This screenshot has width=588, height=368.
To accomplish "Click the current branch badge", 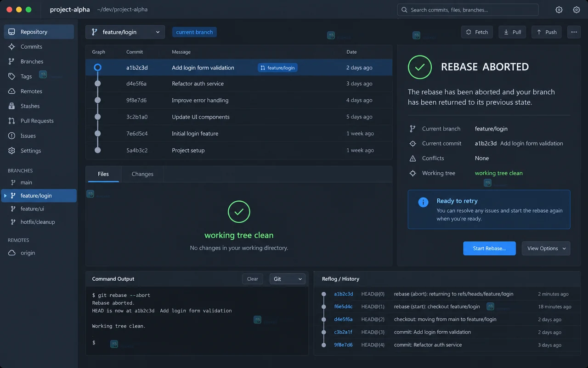I will click(194, 32).
